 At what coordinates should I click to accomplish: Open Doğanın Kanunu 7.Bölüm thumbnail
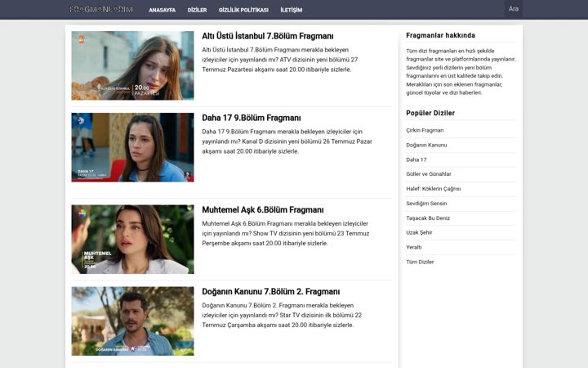(x=133, y=321)
